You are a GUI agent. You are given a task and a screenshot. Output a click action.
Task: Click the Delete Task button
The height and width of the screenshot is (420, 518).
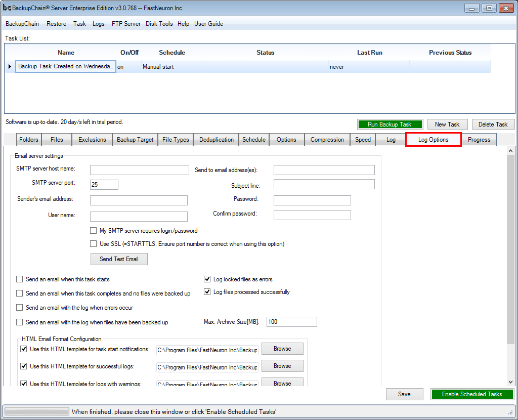[493, 124]
